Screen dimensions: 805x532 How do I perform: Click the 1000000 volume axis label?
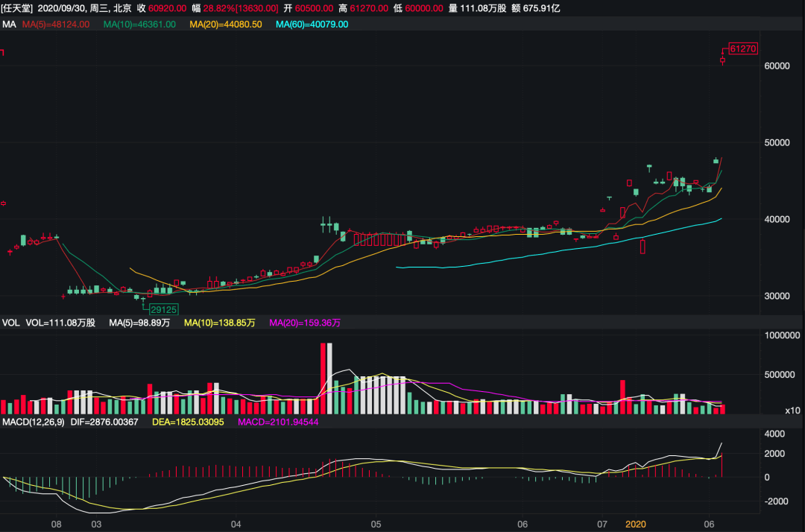782,335
